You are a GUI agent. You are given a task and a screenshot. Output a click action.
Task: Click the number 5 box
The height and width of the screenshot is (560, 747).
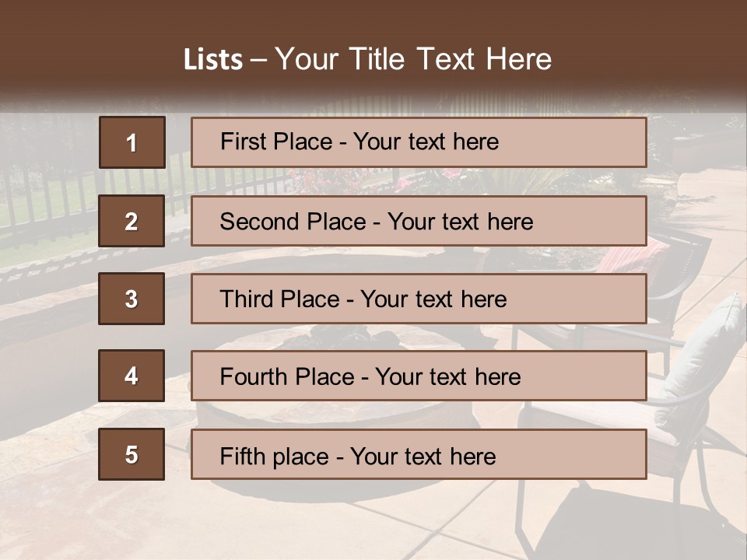pos(132,454)
